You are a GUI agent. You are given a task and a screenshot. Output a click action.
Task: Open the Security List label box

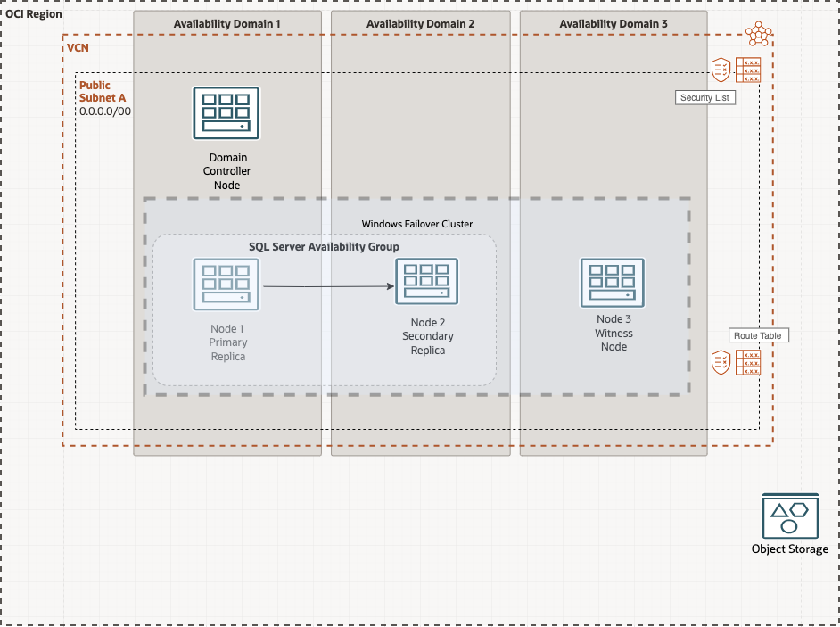(705, 97)
